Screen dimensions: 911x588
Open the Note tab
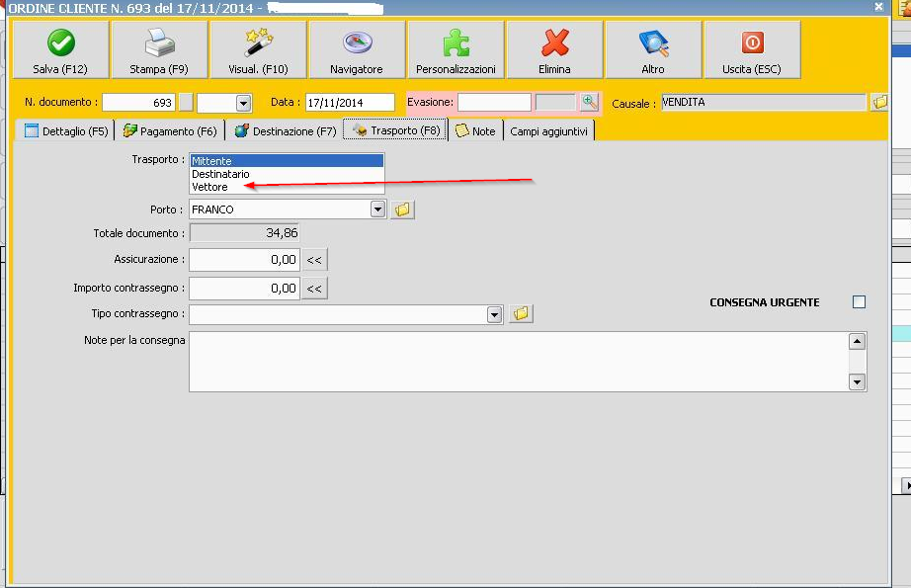tap(476, 130)
